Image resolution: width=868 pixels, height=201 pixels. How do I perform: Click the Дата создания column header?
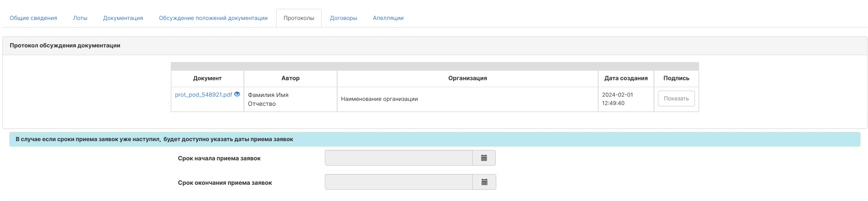point(626,78)
